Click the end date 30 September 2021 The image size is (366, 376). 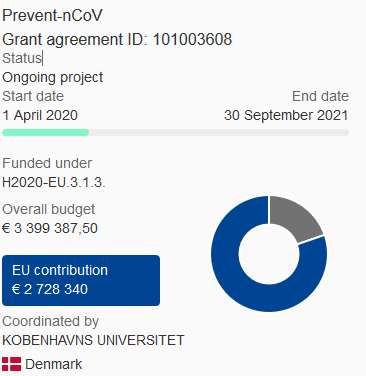click(286, 115)
